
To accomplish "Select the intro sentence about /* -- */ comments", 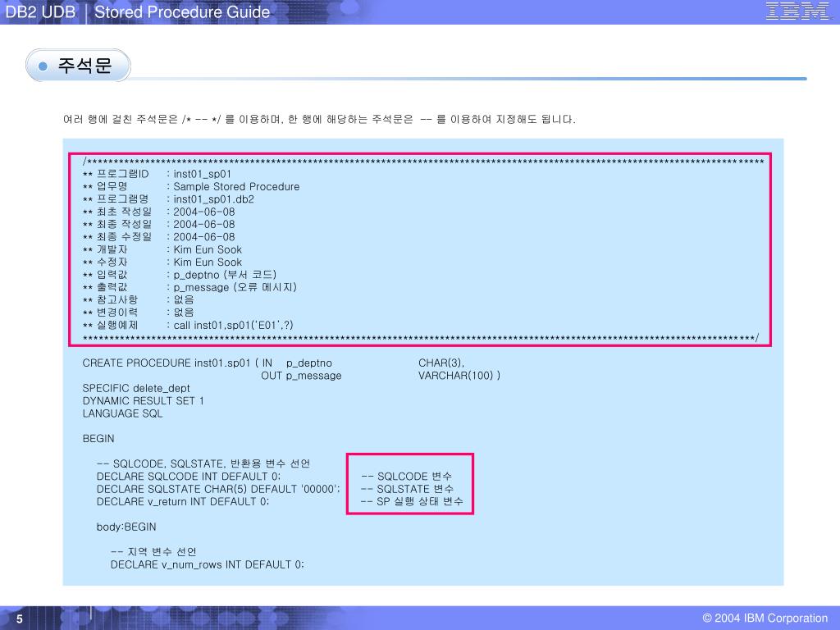I will tap(319, 119).
